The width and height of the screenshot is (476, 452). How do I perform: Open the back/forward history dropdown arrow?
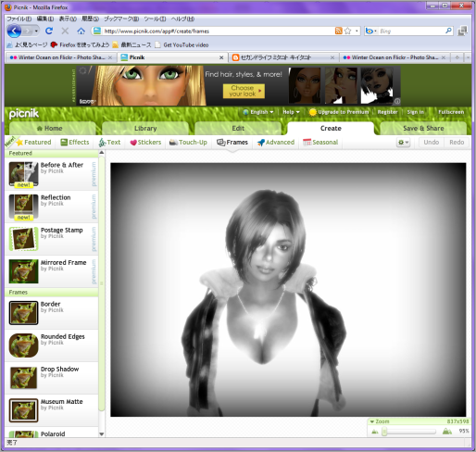coord(36,31)
